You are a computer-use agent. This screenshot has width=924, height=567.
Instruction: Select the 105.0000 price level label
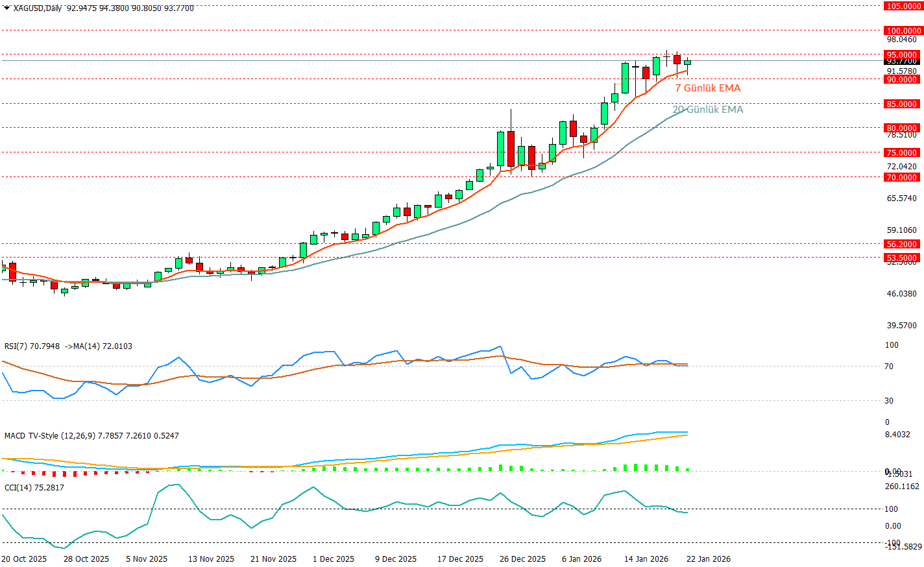tap(903, 6)
